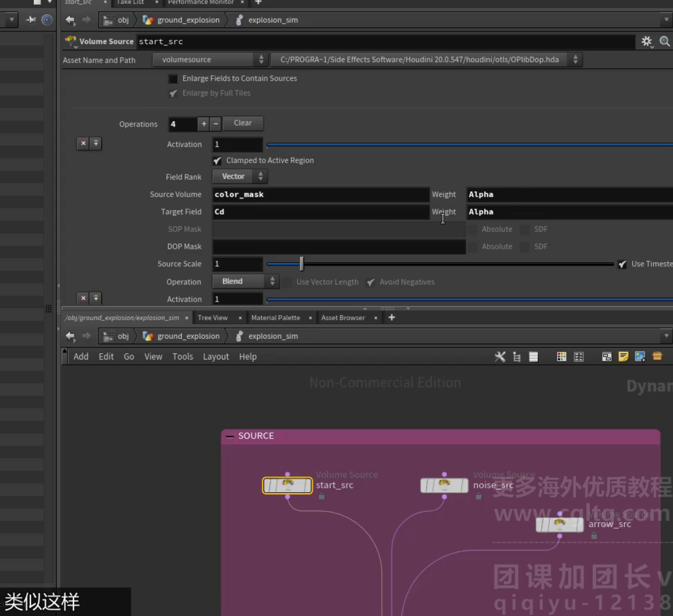Click the pin icon in left pane
The image size is (673, 616).
(31, 19)
